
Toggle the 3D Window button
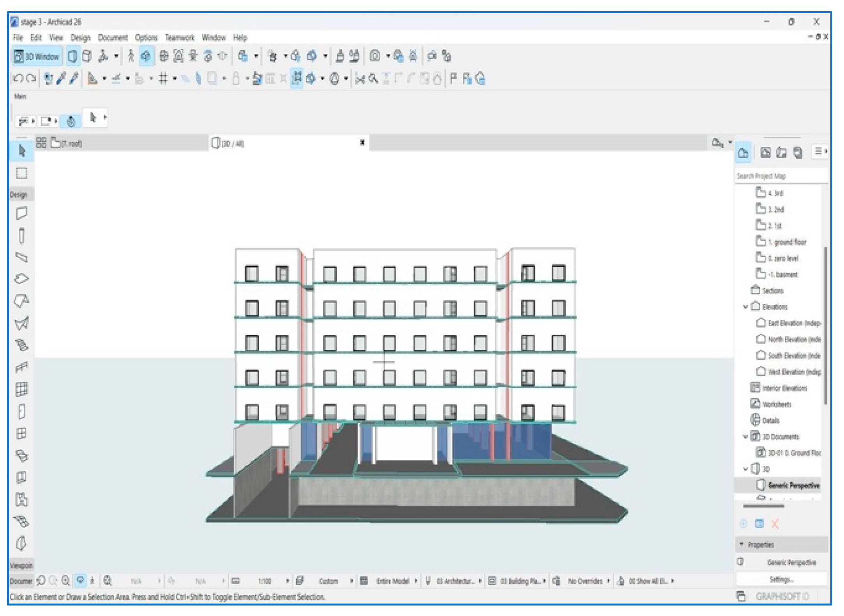click(37, 57)
